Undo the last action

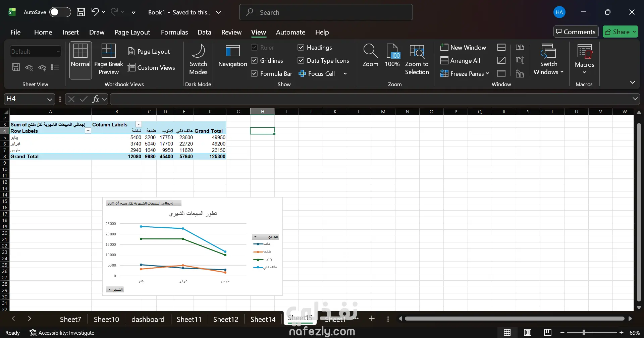95,12
